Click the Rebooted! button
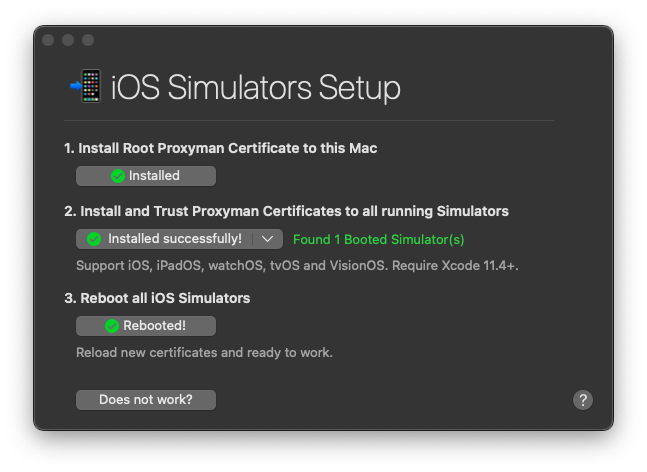This screenshot has height=472, width=647. tap(146, 326)
